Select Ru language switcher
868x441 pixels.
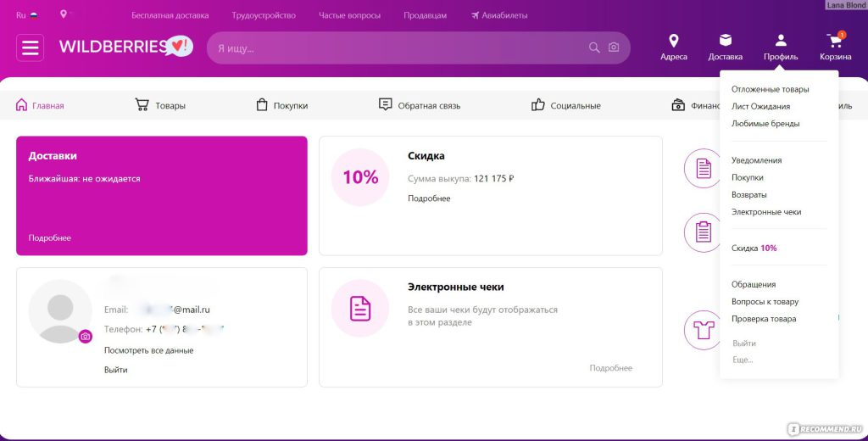(26, 15)
